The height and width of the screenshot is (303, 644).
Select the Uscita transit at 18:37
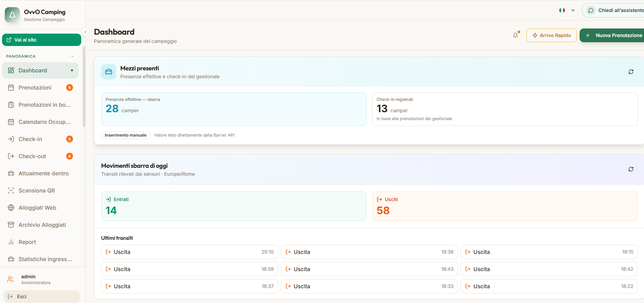[x=190, y=286]
